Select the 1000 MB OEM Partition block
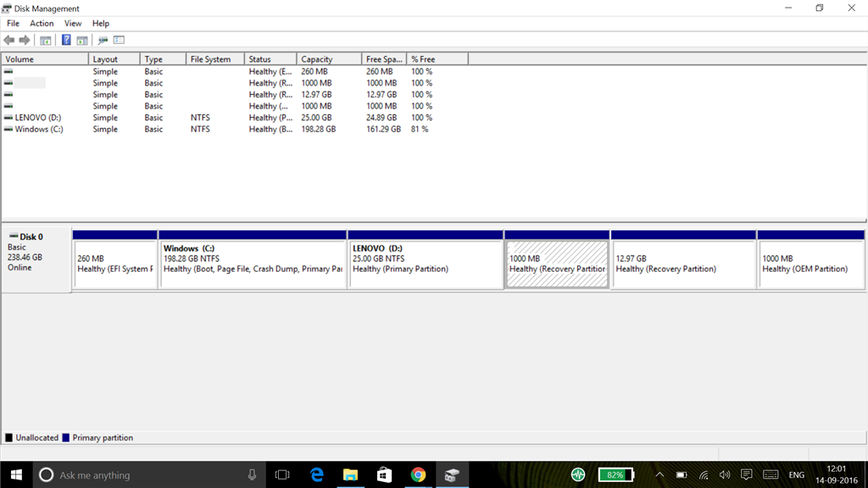The width and height of the screenshot is (868, 488). point(811,259)
